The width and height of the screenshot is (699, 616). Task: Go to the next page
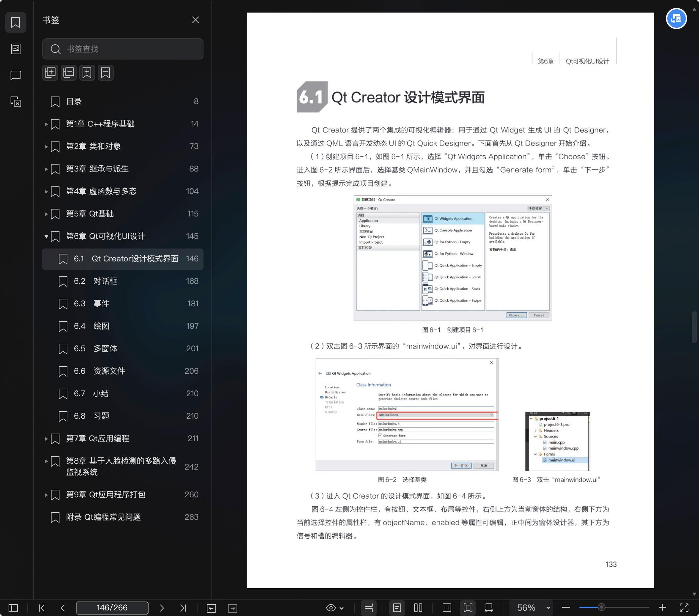pos(162,608)
